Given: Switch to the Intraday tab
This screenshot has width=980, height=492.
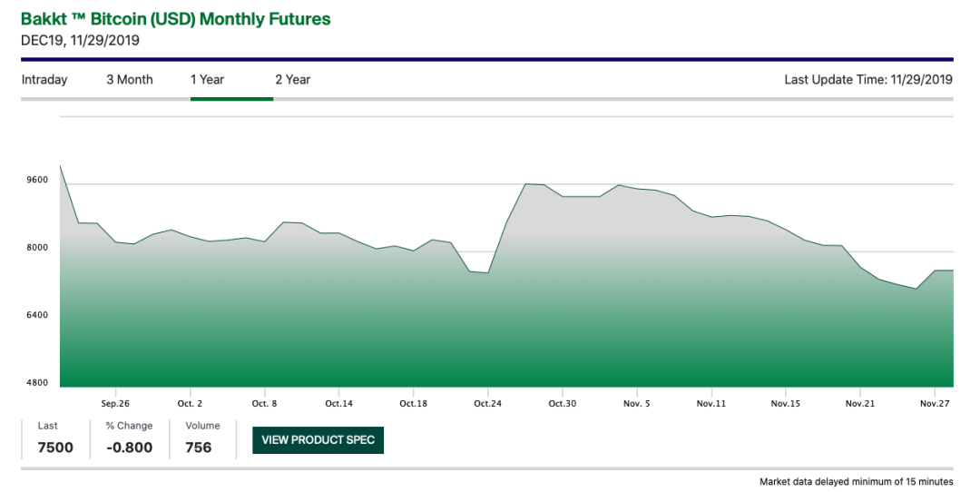Looking at the screenshot, I should pyautogui.click(x=44, y=79).
